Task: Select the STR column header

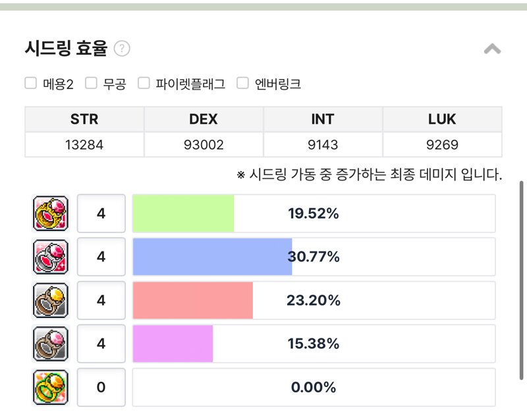Action: pos(84,119)
